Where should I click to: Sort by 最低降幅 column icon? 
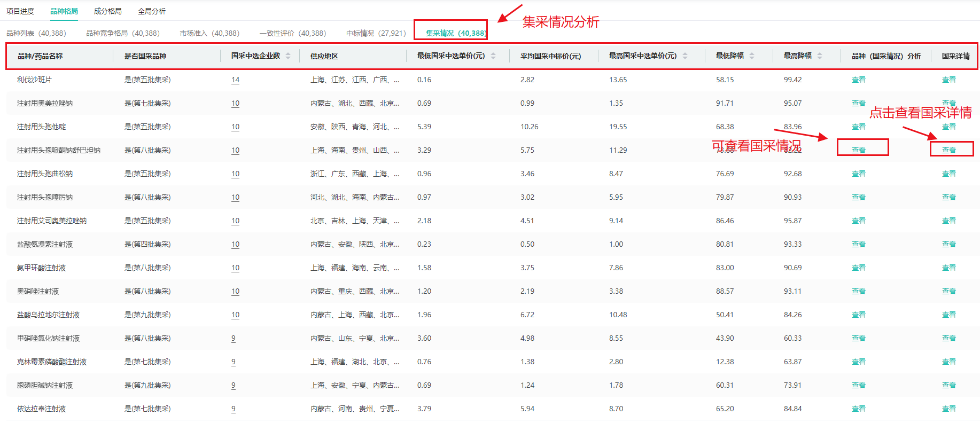tap(751, 56)
